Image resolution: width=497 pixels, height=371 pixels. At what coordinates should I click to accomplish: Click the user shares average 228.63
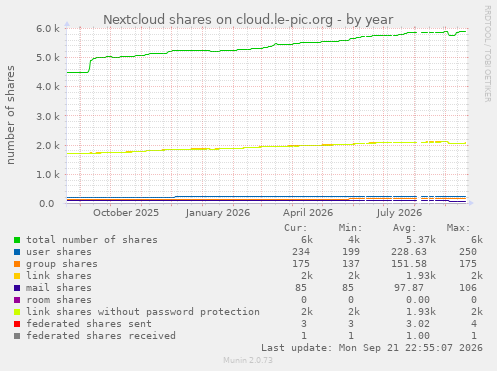point(409,252)
